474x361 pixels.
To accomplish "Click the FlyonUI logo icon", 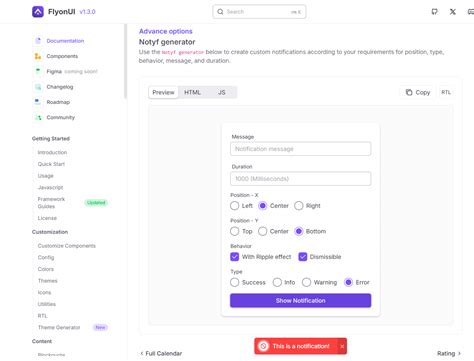I will click(38, 12).
